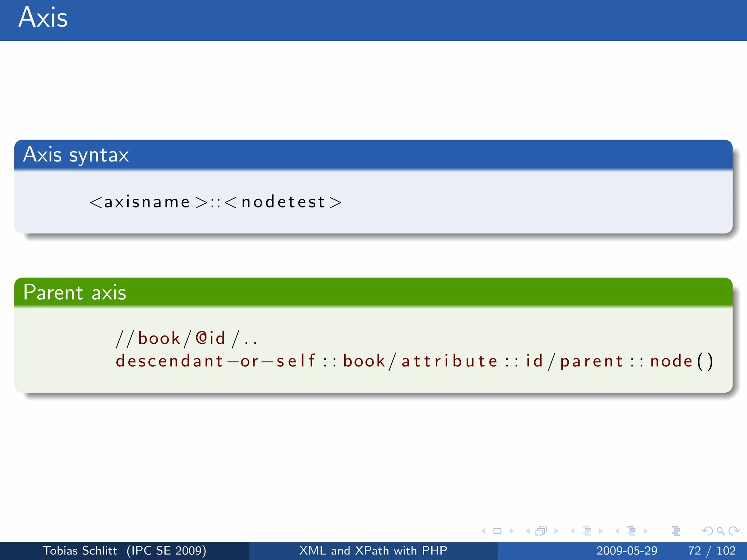Image resolution: width=747 pixels, height=560 pixels.
Task: Click the previous slide arrow
Action: click(x=483, y=531)
